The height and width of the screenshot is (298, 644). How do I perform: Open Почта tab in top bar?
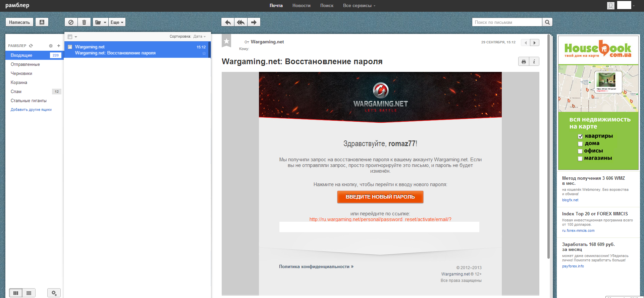276,5
